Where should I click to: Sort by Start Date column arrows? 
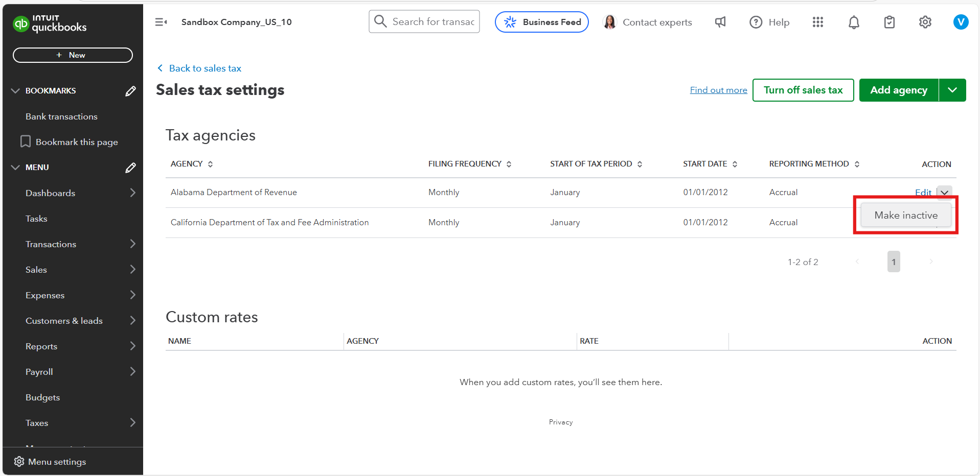click(x=735, y=164)
